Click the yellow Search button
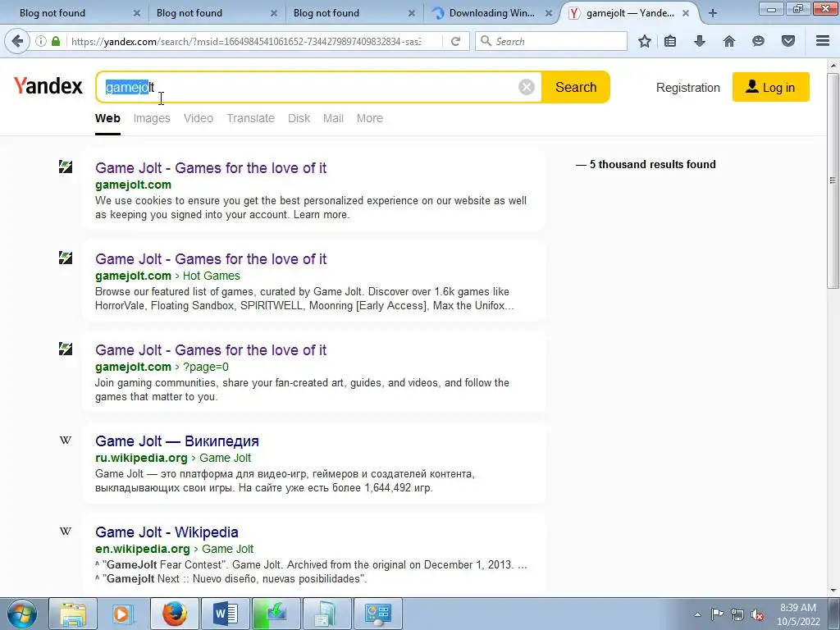 [575, 87]
